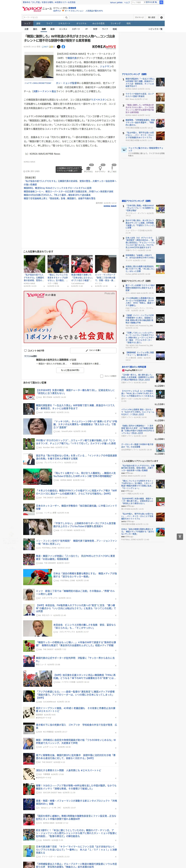Screen dimensions: 186x868
Task: Toggle the コメント非表示 checkbox
Action: point(102,376)
